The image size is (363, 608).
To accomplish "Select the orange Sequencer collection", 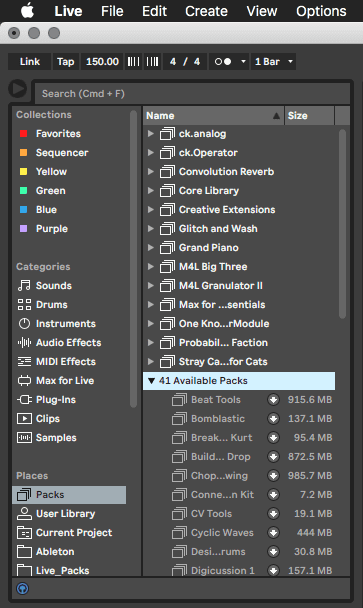I will click(x=62, y=153).
